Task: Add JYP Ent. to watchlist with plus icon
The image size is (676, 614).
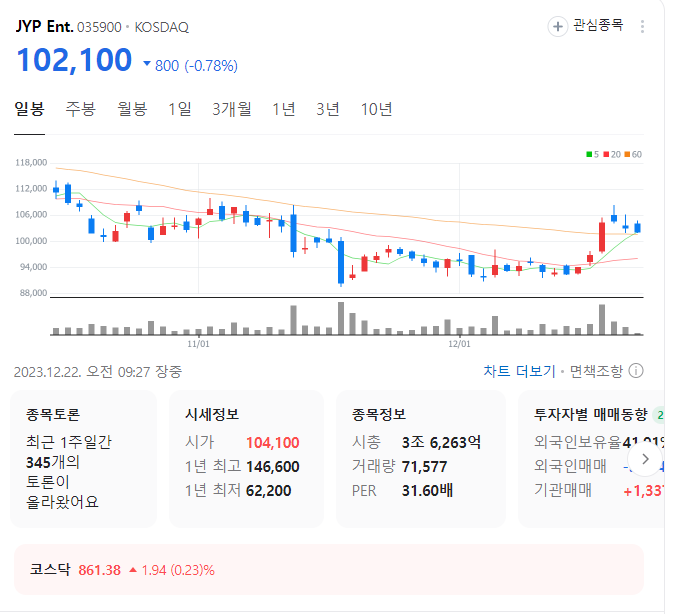Action: click(557, 27)
